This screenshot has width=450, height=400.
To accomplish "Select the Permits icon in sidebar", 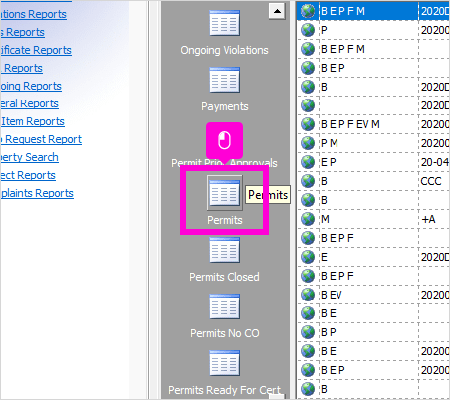I will pos(224,193).
